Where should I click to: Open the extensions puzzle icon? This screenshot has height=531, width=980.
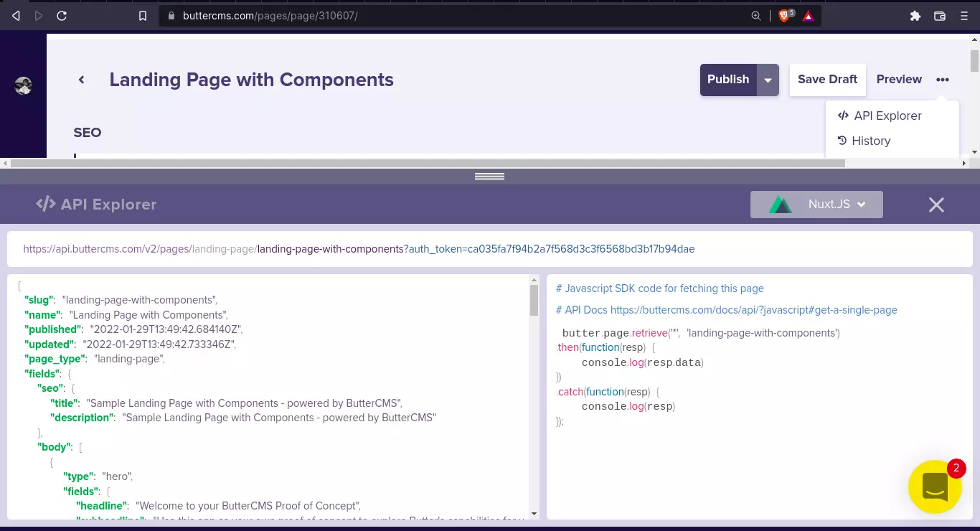coord(915,16)
